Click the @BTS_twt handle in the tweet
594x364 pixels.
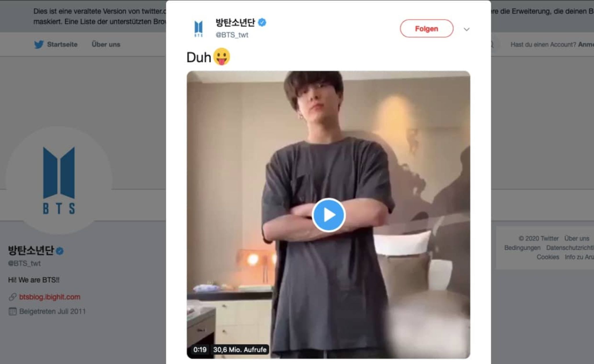tap(232, 35)
